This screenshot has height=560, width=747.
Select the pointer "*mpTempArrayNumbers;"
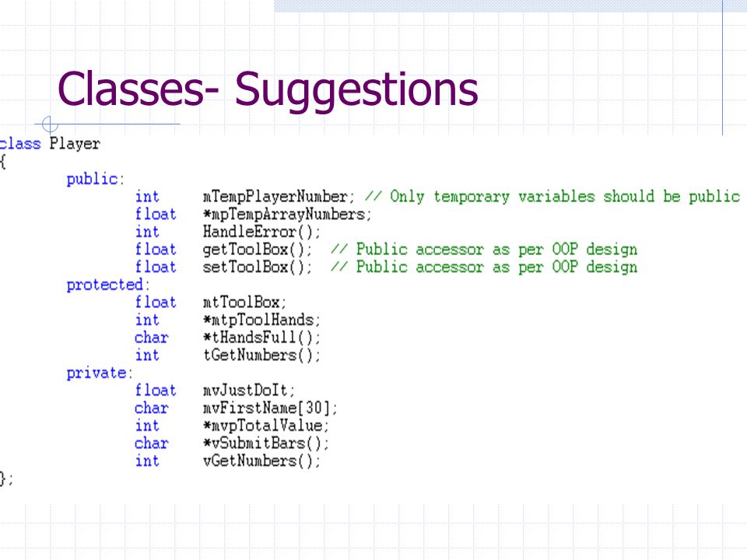coord(287,215)
